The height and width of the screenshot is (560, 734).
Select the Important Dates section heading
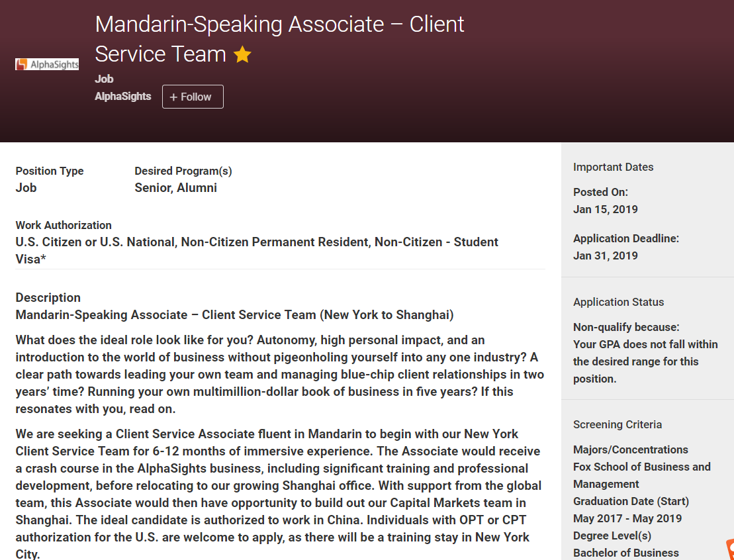pyautogui.click(x=614, y=167)
